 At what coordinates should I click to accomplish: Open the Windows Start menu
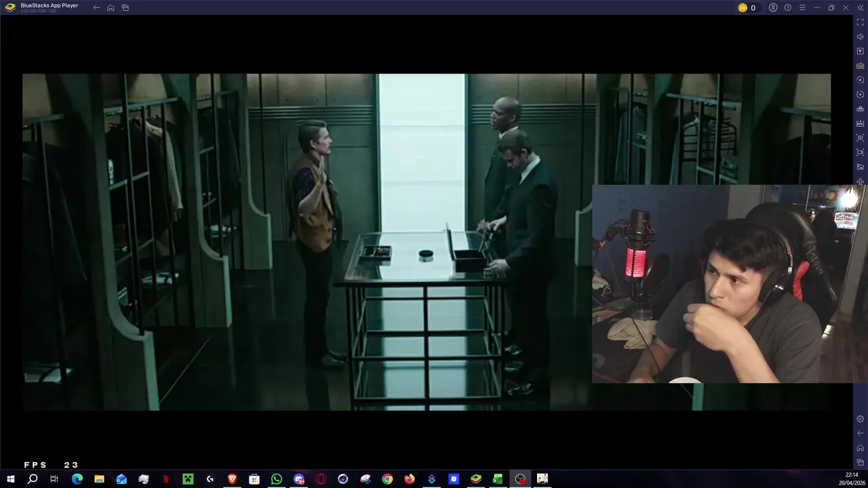[10, 479]
